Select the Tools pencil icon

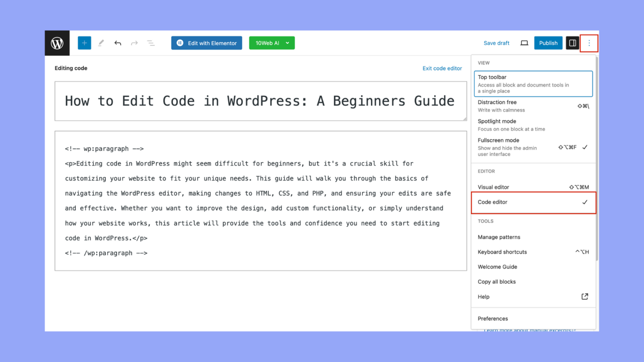[101, 43]
